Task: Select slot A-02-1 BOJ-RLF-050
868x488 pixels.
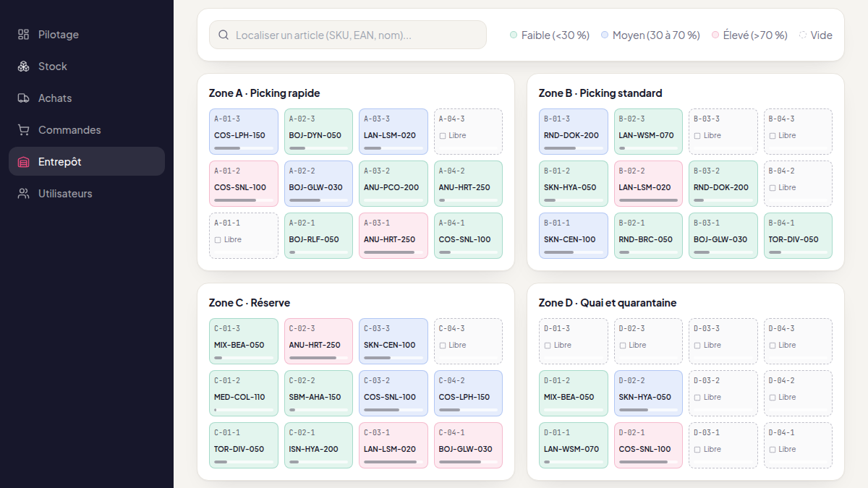Action: [x=318, y=236]
